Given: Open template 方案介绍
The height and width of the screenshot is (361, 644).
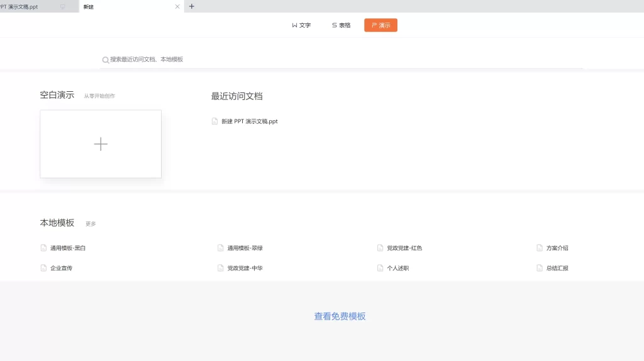Looking at the screenshot, I should [x=557, y=248].
